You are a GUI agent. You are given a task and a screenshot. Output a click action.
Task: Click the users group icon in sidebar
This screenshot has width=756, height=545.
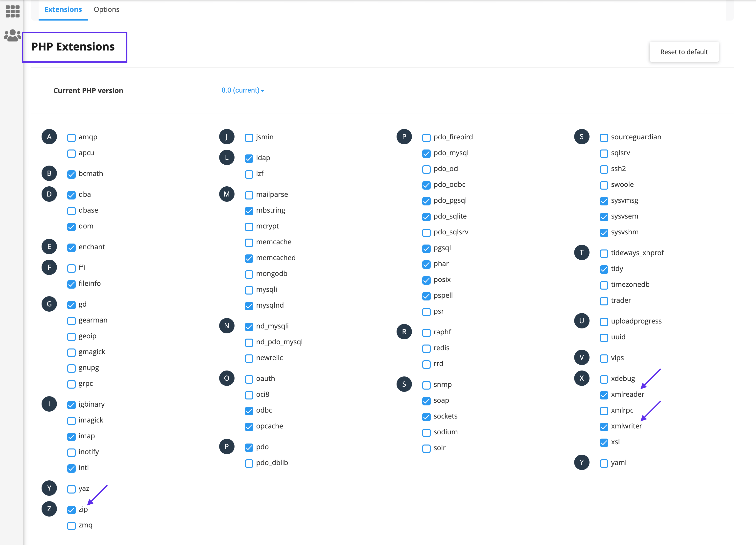(13, 35)
